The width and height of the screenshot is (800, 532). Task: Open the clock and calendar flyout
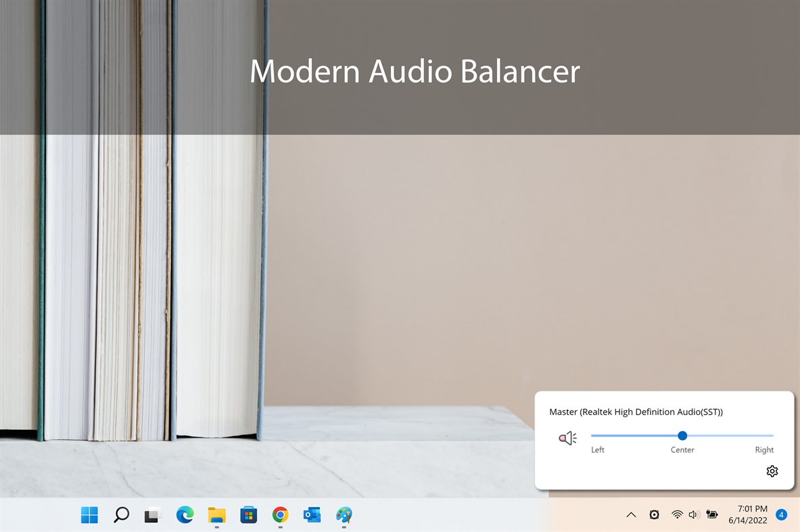point(747,514)
